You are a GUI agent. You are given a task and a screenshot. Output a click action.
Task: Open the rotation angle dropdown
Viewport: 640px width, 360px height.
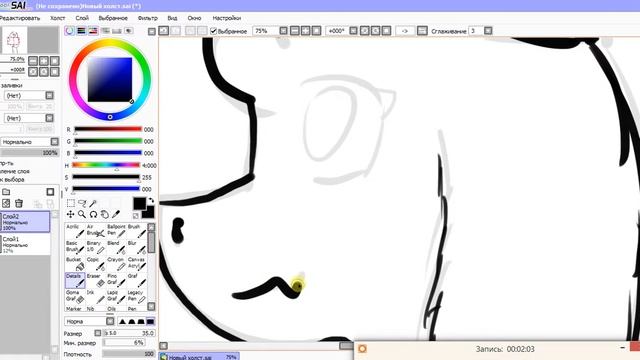pyautogui.click(x=353, y=31)
